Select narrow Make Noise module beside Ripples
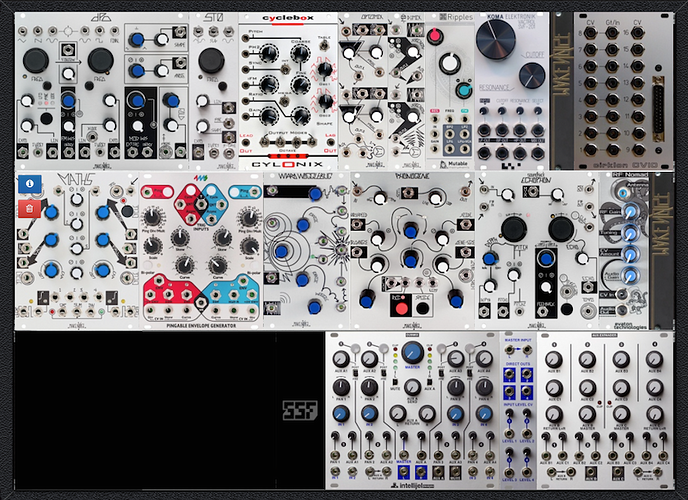The height and width of the screenshot is (500, 688). coord(407,91)
